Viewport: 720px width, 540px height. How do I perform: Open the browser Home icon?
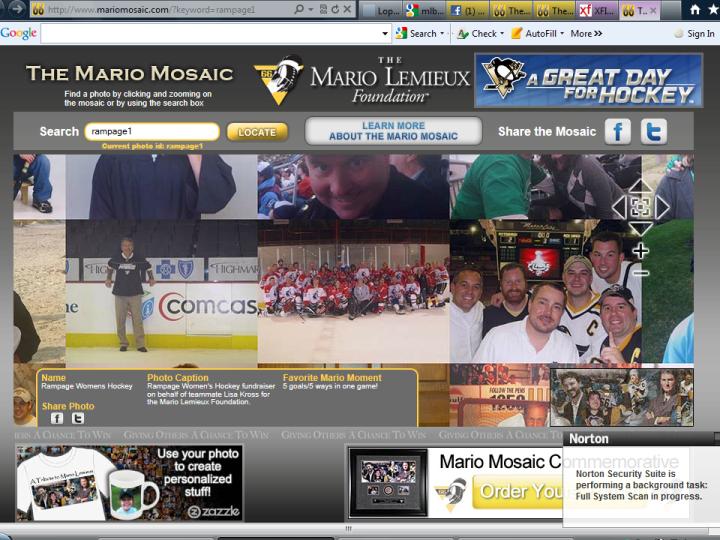click(x=695, y=9)
